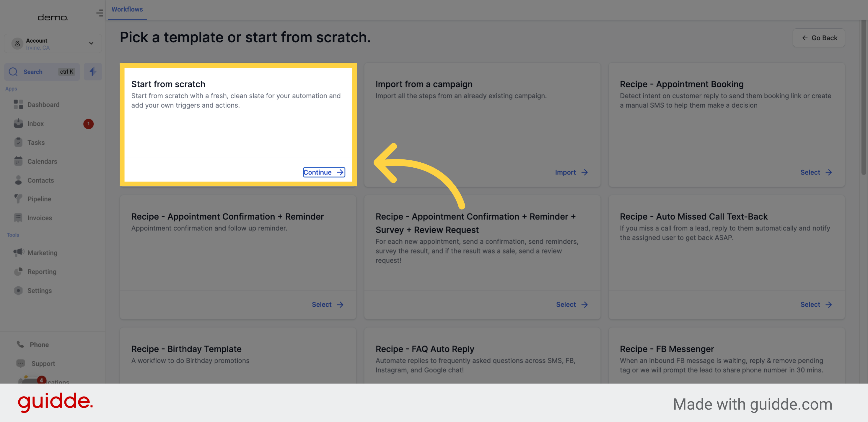
Task: Open Marketing tools
Action: click(43, 253)
